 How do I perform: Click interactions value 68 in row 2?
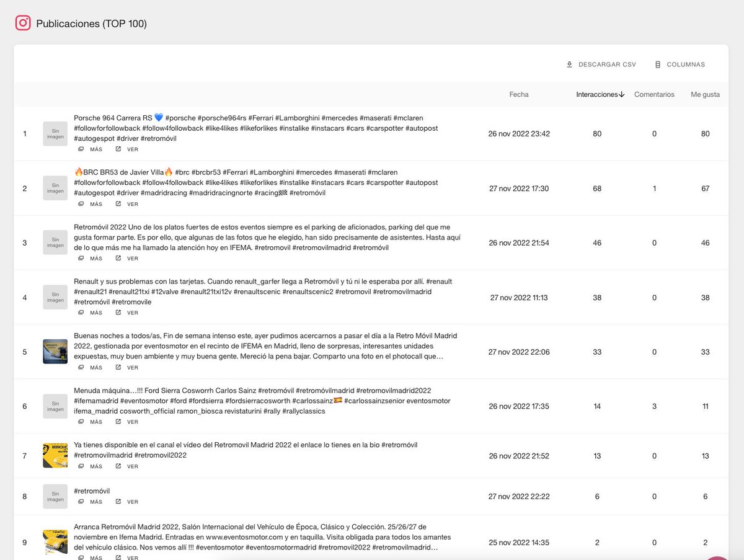tap(597, 189)
